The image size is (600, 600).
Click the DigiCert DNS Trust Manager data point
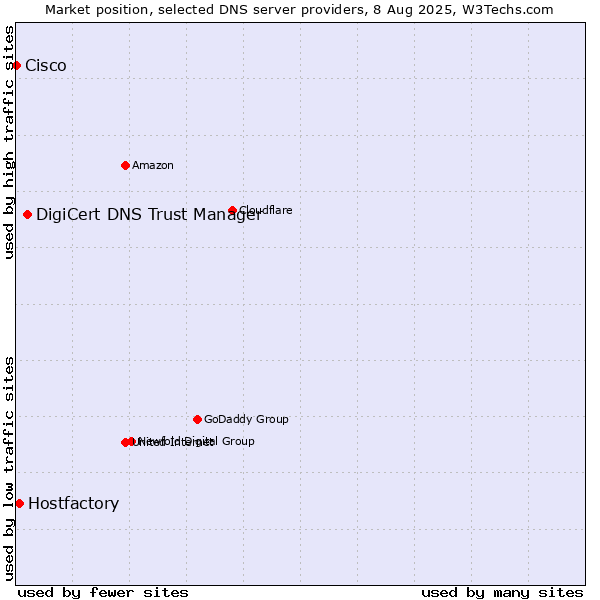pos(27,215)
